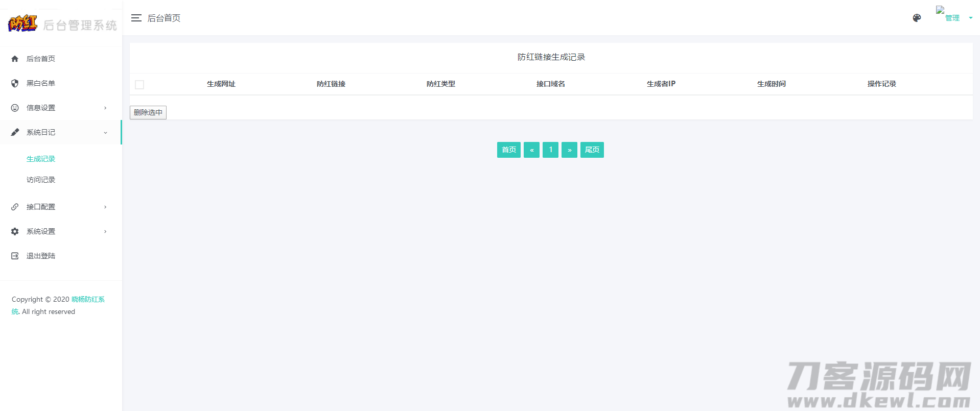Select 生成记录 in the sidebar

(41, 159)
